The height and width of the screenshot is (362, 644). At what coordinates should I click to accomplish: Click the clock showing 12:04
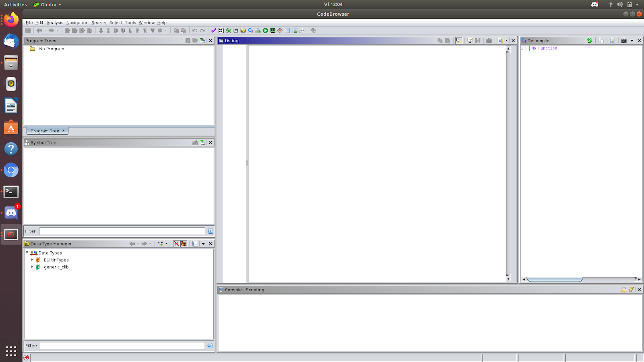[x=333, y=4]
